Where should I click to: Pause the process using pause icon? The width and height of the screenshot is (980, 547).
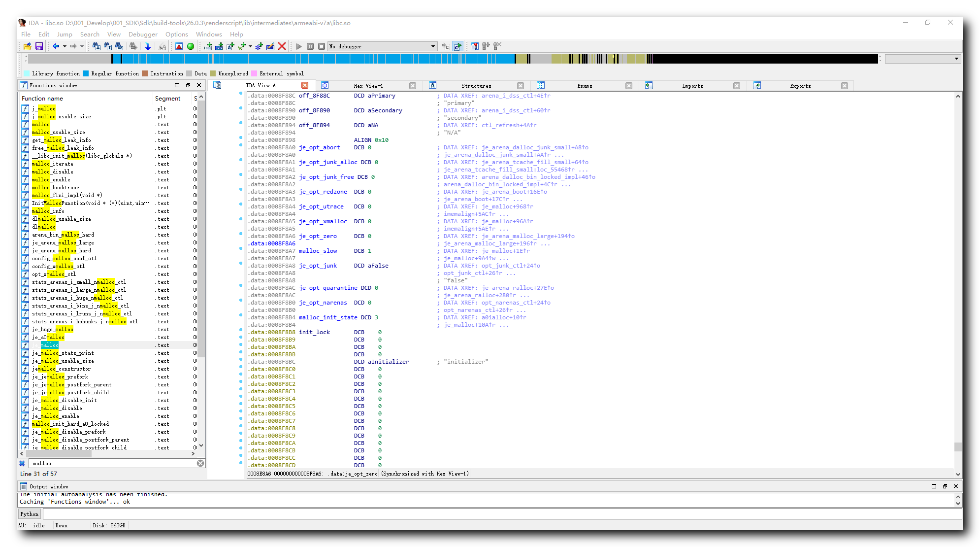pyautogui.click(x=310, y=46)
